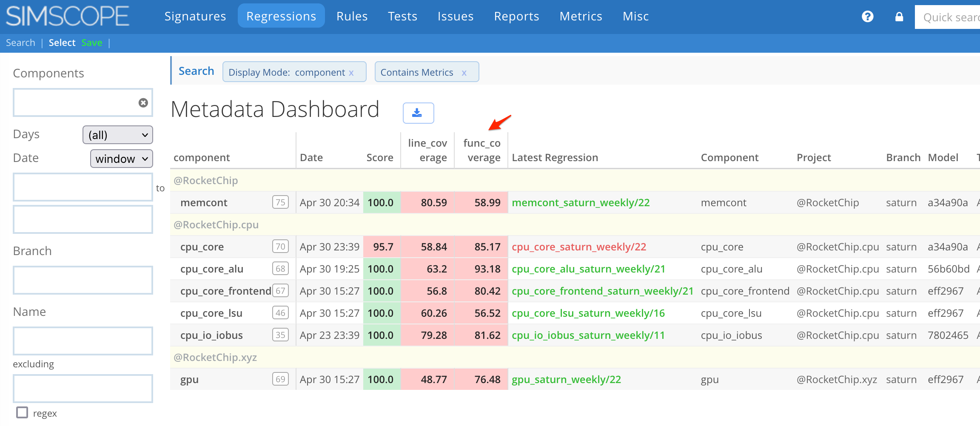
Task: Click the Components input field
Action: click(83, 102)
